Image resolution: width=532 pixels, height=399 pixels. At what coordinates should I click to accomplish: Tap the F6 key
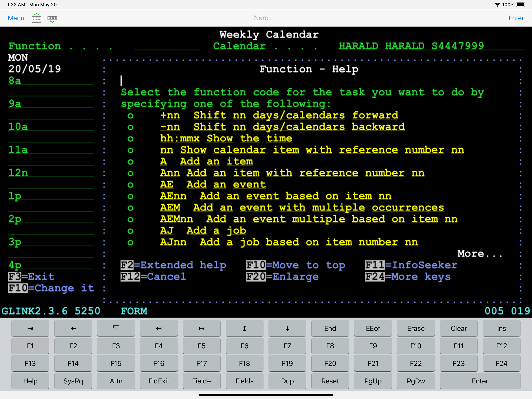(x=244, y=346)
